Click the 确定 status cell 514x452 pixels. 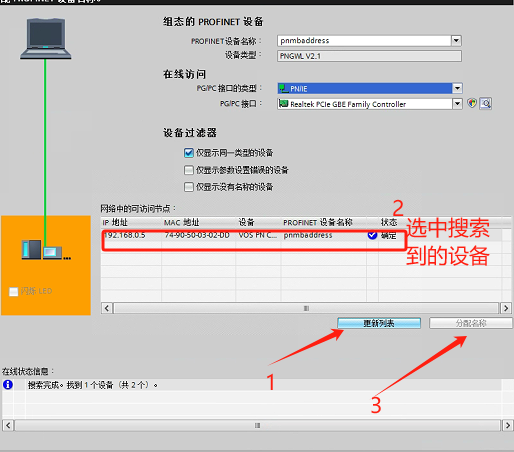[388, 235]
